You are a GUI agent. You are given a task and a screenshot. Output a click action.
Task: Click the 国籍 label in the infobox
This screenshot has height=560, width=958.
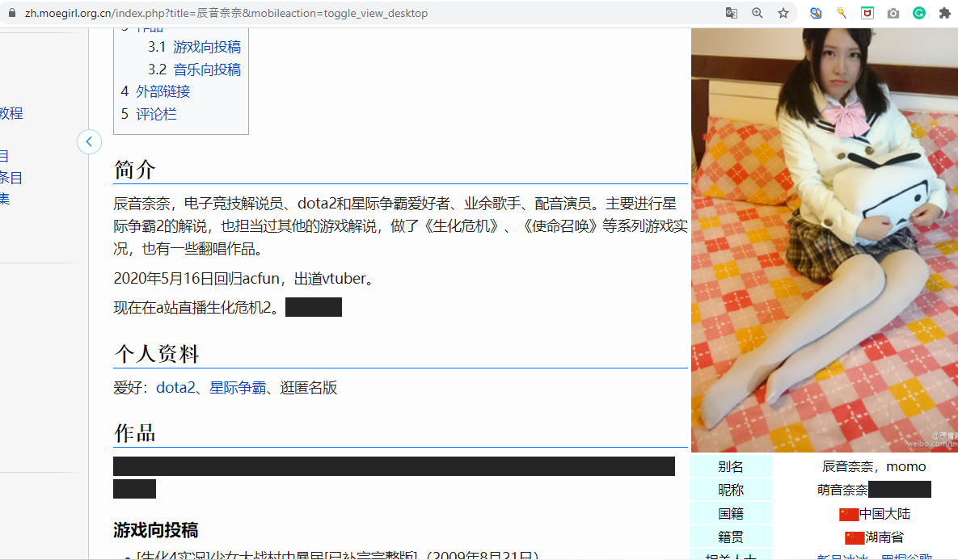[x=731, y=514]
